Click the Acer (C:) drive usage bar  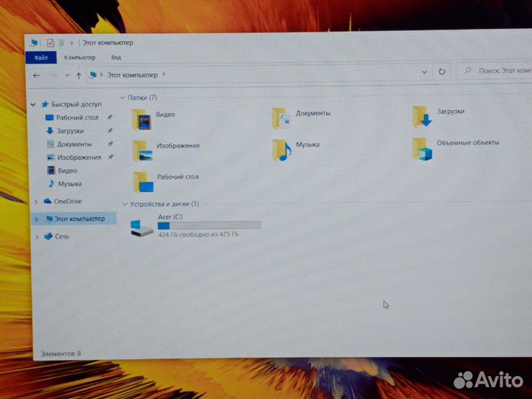[209, 225]
